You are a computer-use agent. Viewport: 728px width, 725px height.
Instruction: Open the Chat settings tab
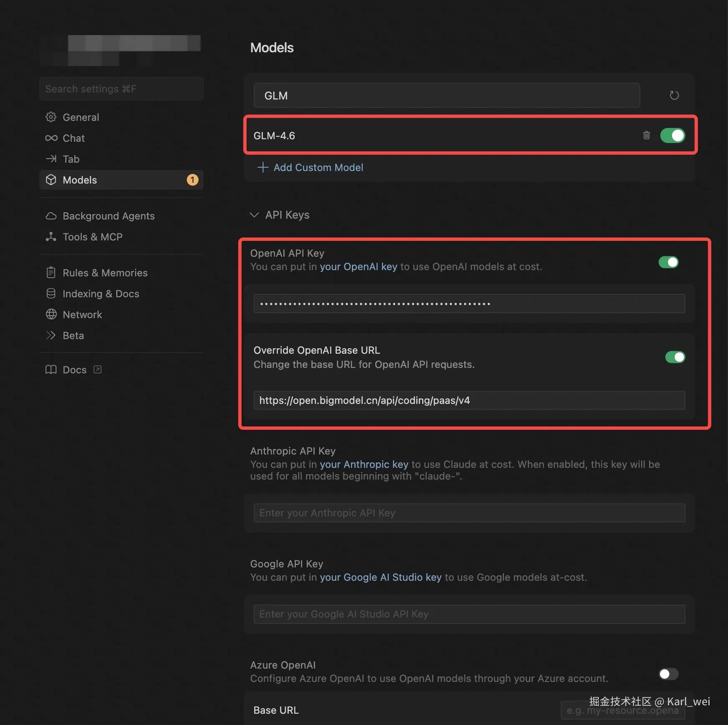(x=74, y=138)
